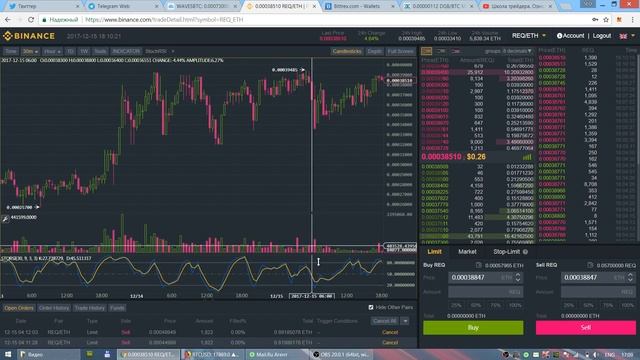Cancel the 12-15 04:11:28 sell order
The height and width of the screenshot is (360, 640).
[390, 342]
